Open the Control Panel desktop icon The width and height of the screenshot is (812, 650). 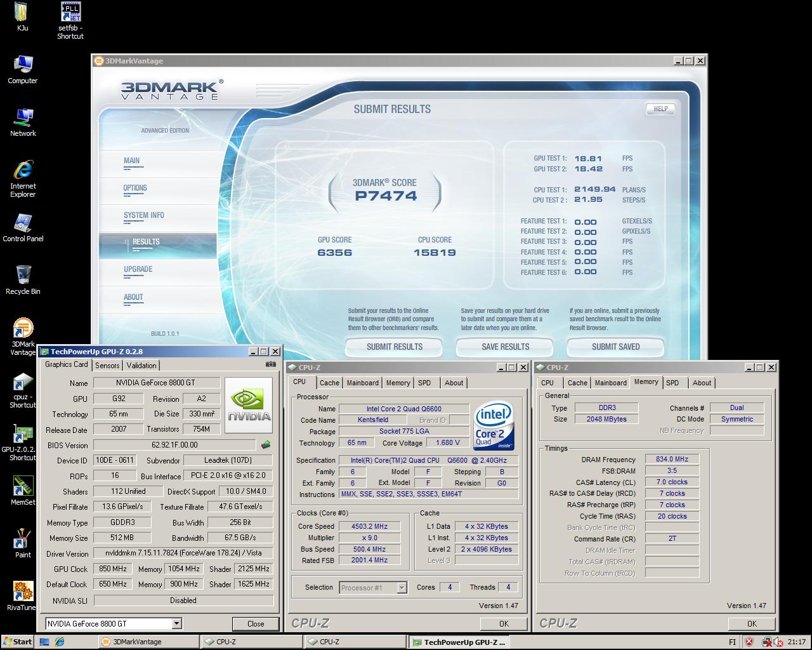(23, 227)
